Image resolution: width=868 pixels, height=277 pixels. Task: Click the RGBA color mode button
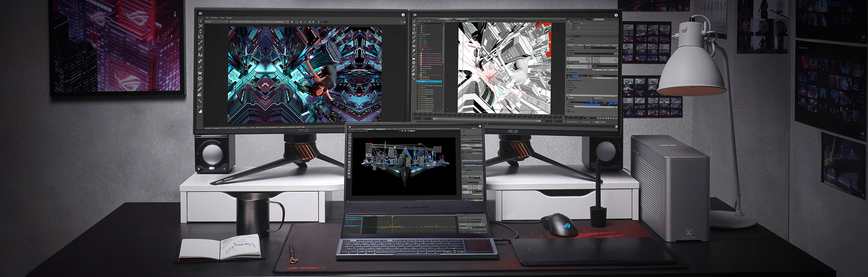click(x=612, y=103)
